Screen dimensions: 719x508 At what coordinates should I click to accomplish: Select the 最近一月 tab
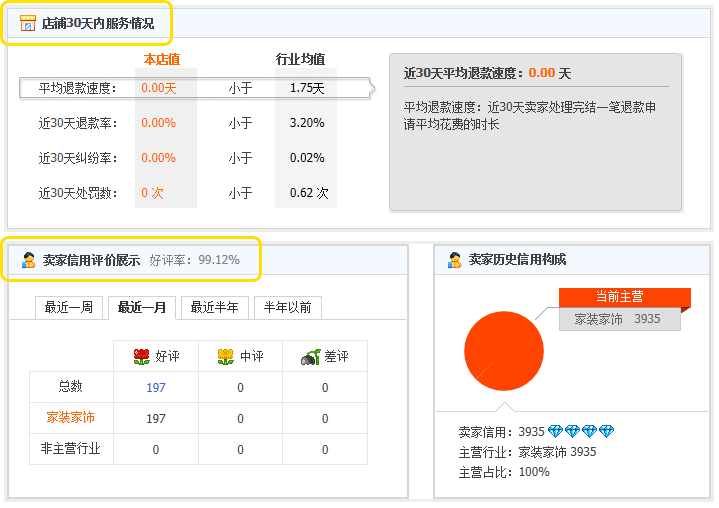142,307
